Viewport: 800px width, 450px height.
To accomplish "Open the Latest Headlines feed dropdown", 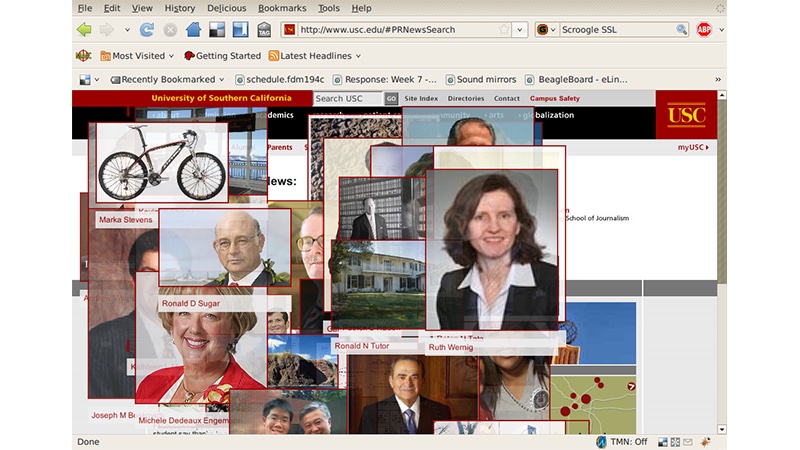I will click(x=315, y=56).
